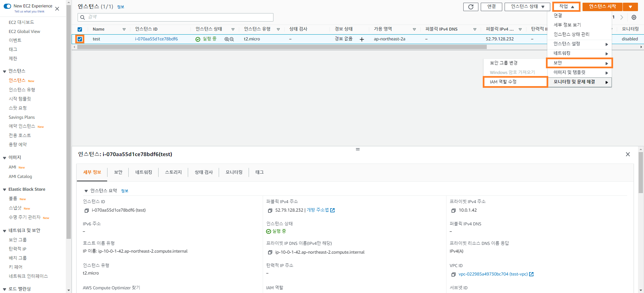Switch to the 네트워킹 details tab

tap(144, 172)
